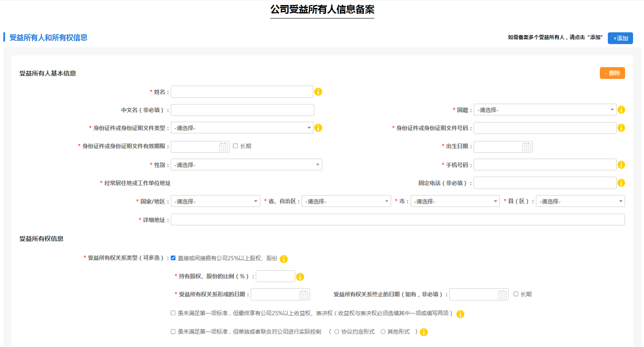Open calendar for 受益所有权关系形成的日期
Screen dimensions: 644x347
pos(304,294)
